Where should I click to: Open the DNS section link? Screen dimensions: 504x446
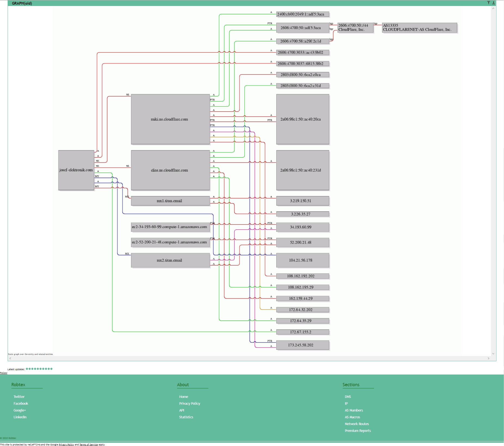tap(348, 397)
